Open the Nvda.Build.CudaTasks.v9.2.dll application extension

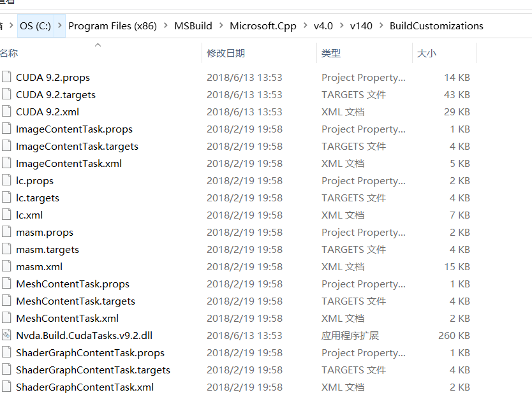[8, 335]
